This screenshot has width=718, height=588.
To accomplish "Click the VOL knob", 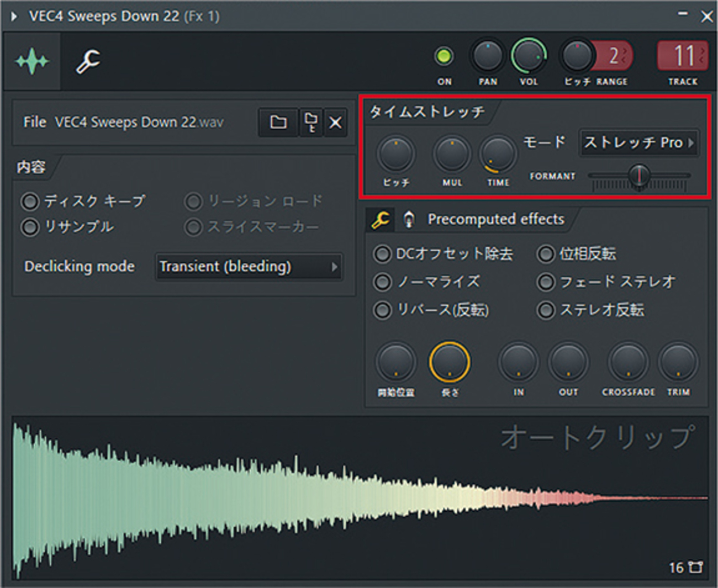I will click(529, 56).
